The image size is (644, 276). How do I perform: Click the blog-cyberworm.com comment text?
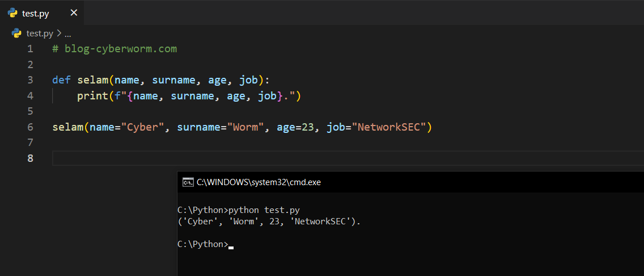click(x=120, y=49)
